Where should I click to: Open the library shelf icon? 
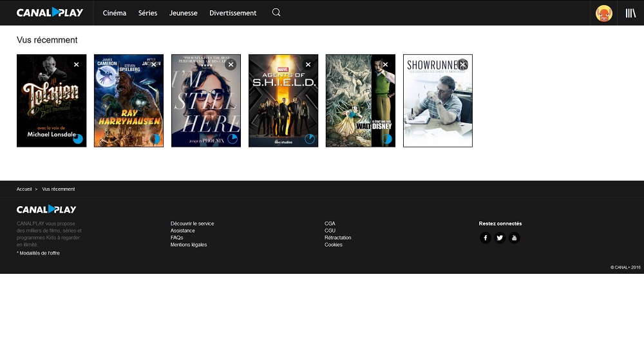coord(630,13)
